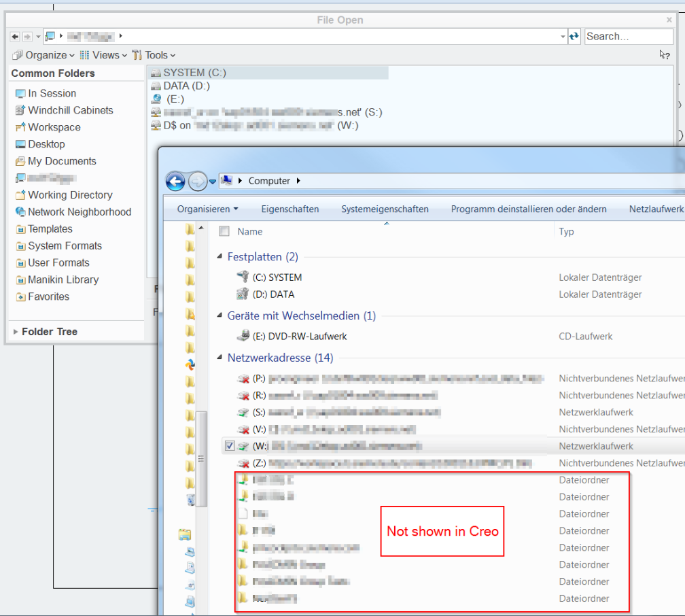Open the Organize dropdown menu

point(45,55)
